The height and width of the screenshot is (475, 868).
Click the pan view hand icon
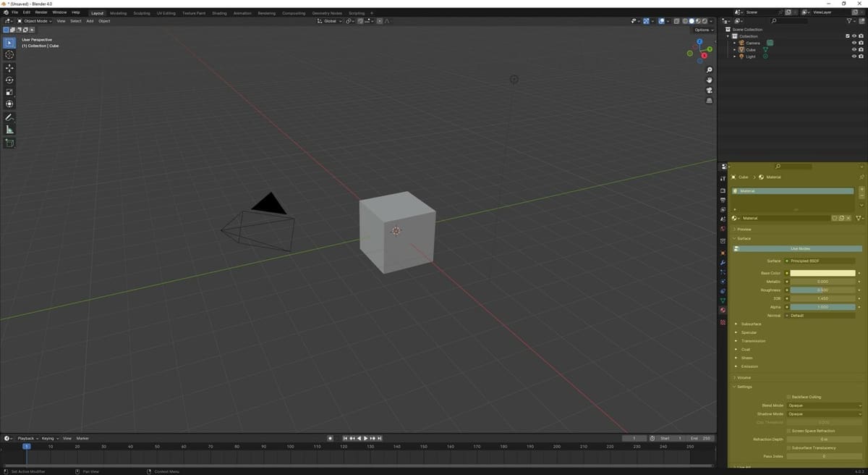(x=710, y=80)
